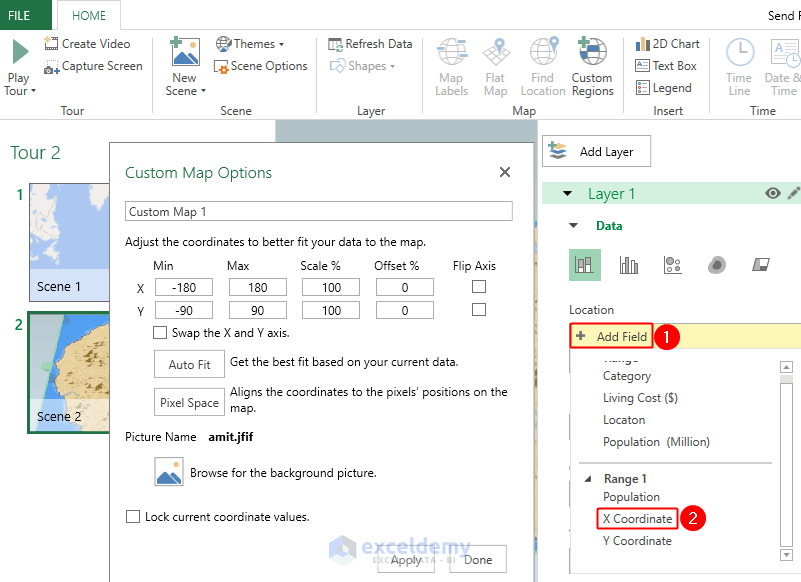The height and width of the screenshot is (582, 801).
Task: Open the Play Tour dropdown arrow
Action: click(x=34, y=91)
